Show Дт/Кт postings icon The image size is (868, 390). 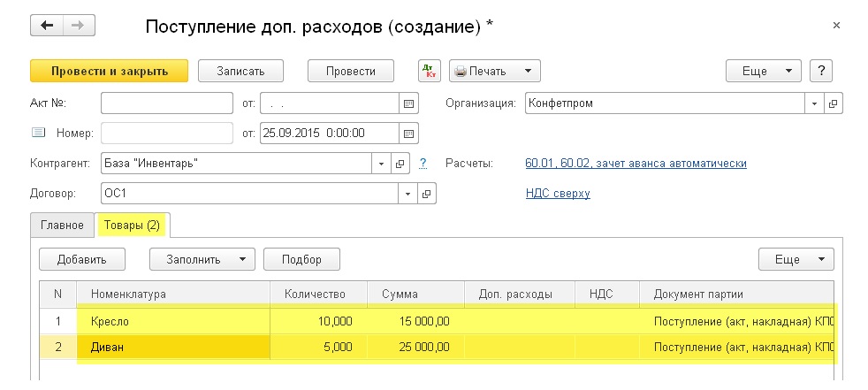click(429, 71)
